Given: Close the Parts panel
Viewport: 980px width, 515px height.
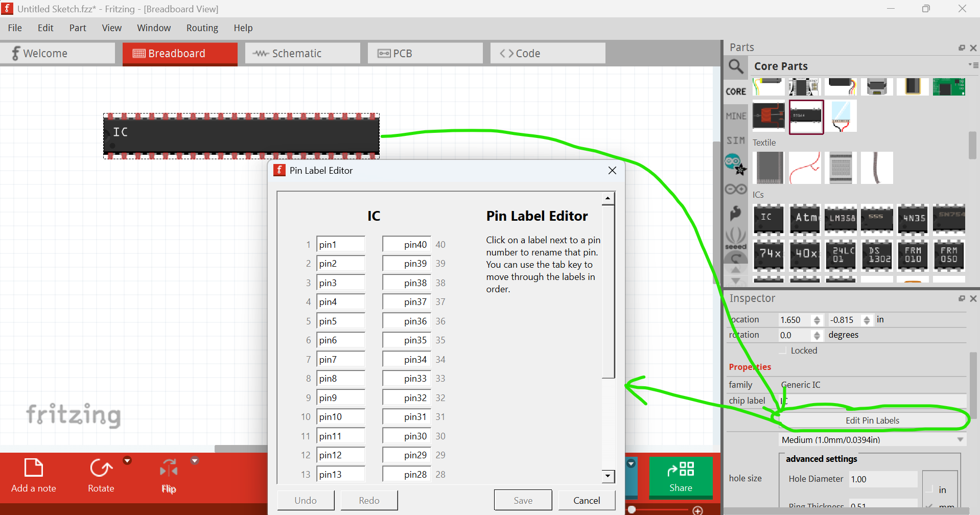Looking at the screenshot, I should tap(973, 48).
